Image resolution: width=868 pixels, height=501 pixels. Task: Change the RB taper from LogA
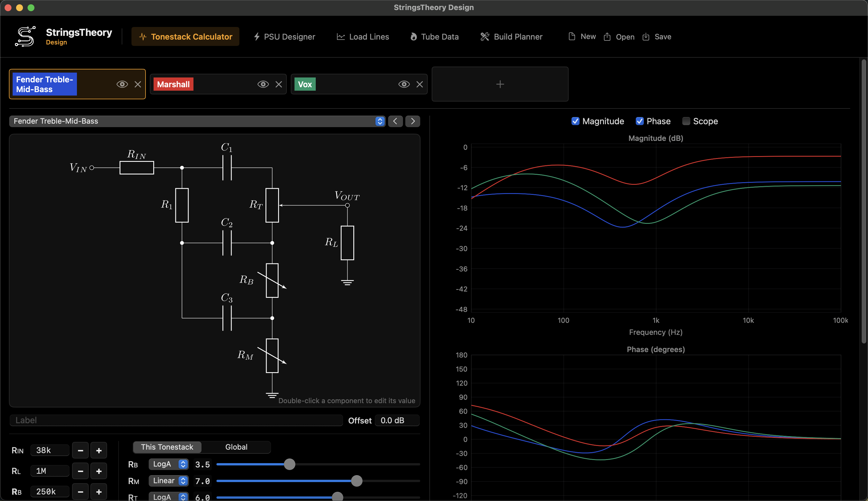(x=168, y=464)
